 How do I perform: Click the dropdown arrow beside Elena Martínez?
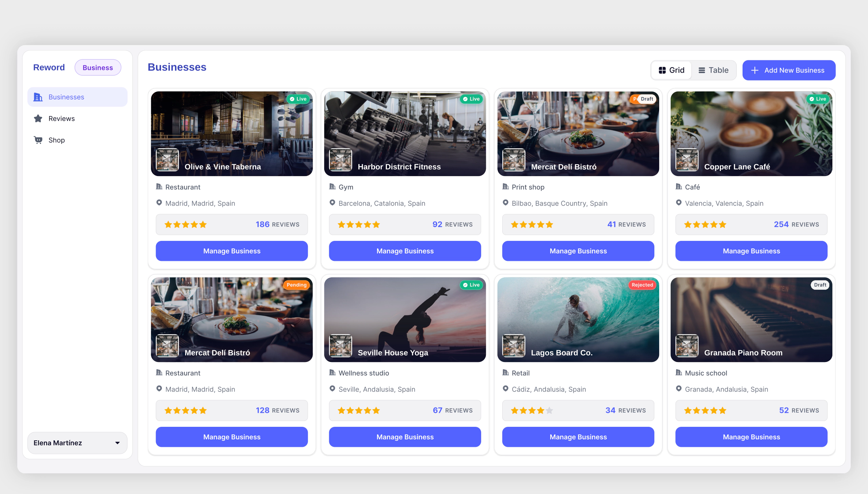[117, 443]
